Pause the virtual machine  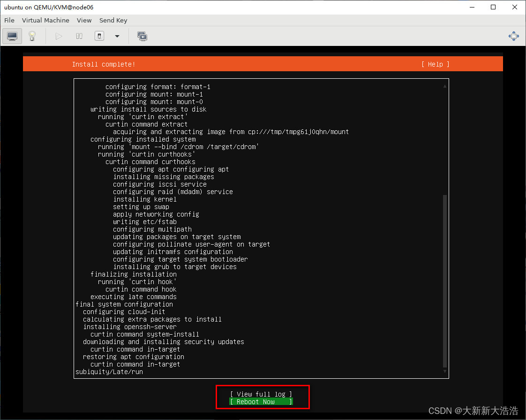(79, 36)
